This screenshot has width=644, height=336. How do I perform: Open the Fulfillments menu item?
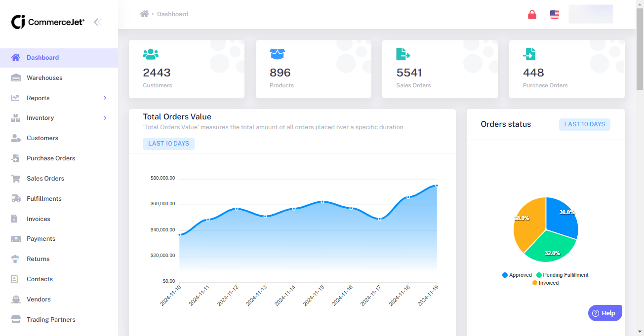[59, 198]
